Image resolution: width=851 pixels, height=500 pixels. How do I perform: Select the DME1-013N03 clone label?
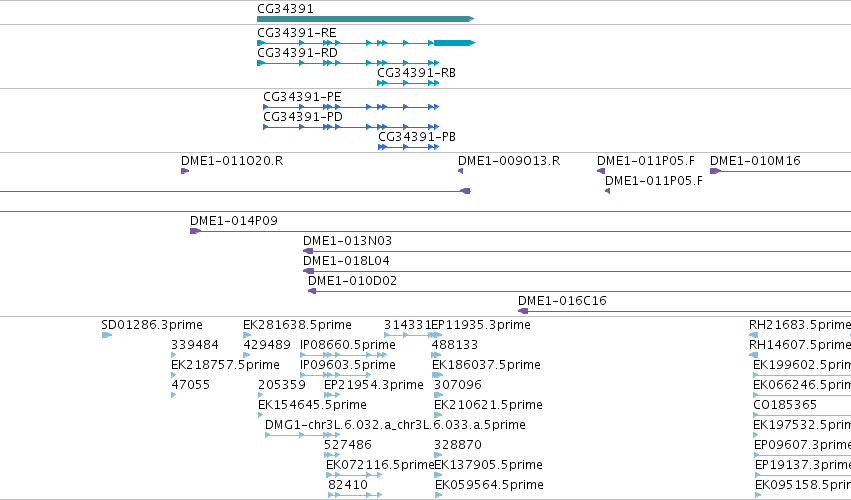pyautogui.click(x=347, y=241)
